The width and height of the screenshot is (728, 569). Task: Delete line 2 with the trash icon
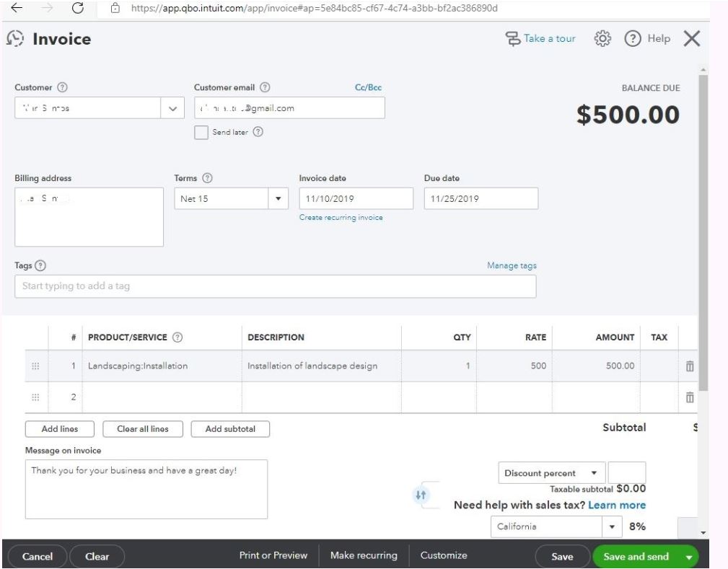(x=690, y=397)
